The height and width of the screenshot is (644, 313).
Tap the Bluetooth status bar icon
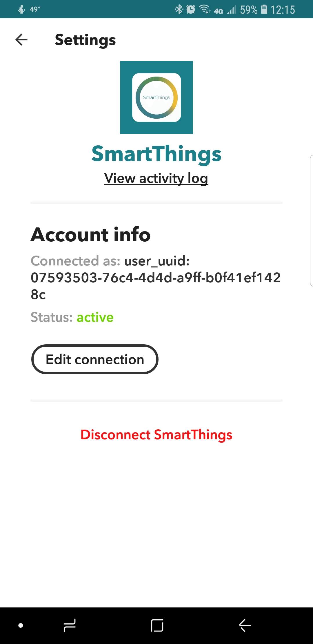179,9
